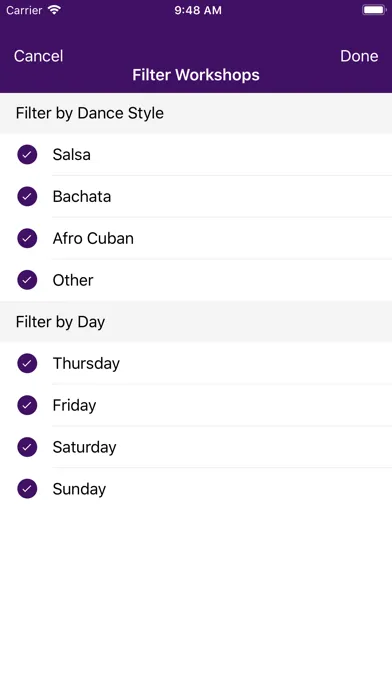The height and width of the screenshot is (696, 392).
Task: Uncheck the Bachata checkmark icon
Action: click(x=27, y=196)
